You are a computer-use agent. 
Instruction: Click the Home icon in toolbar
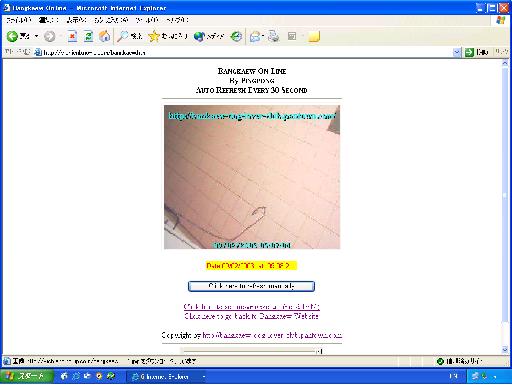pyautogui.click(x=105, y=36)
